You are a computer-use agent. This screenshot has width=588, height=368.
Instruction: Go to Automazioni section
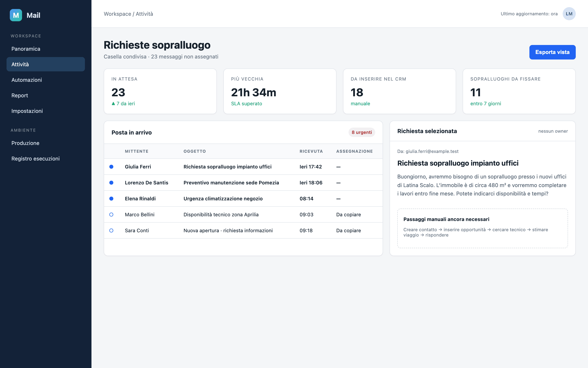46,80
